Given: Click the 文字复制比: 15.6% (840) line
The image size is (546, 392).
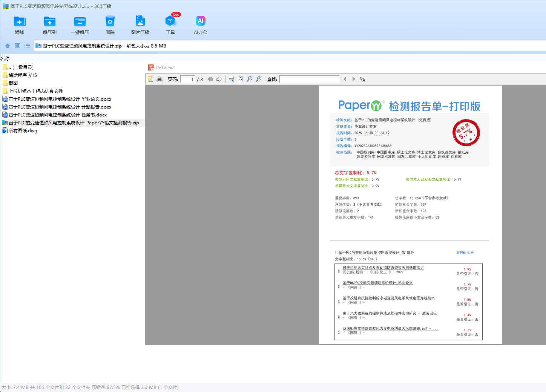Looking at the screenshot, I should (356, 259).
